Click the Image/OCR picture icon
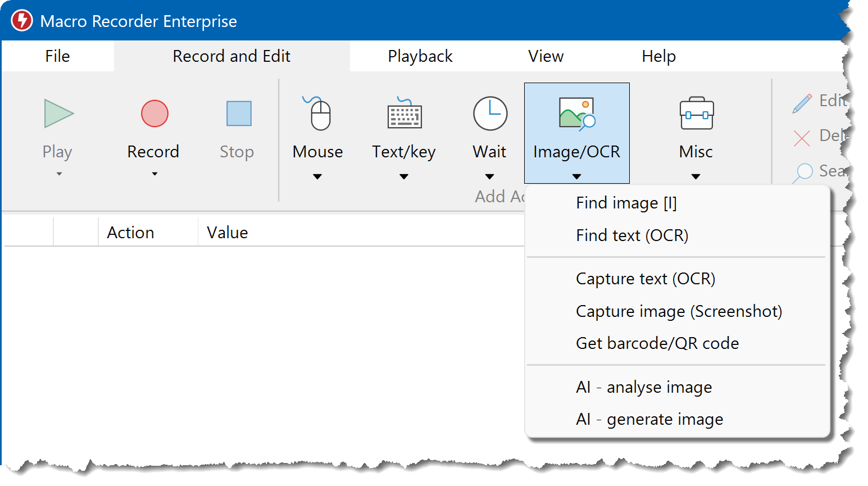 click(x=576, y=113)
